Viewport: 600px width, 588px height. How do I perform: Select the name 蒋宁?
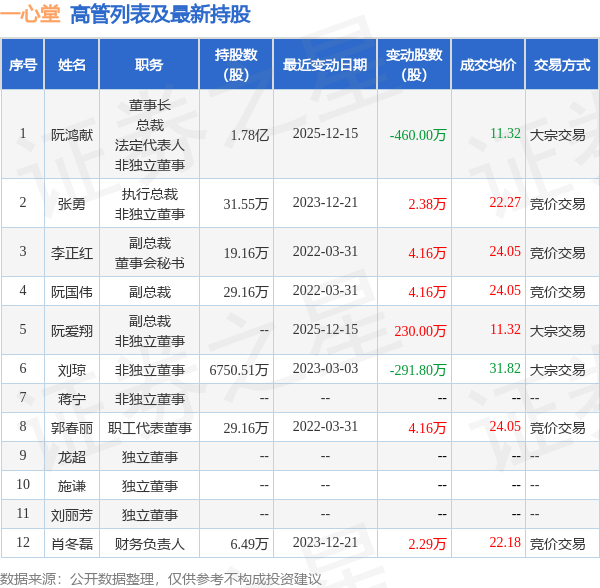[x=72, y=399]
